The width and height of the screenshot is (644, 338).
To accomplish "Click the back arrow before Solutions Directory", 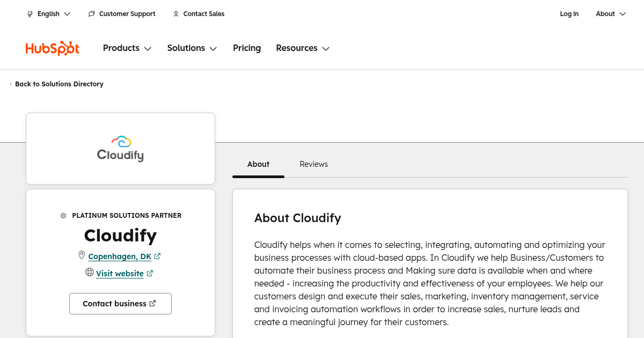I will tap(11, 84).
